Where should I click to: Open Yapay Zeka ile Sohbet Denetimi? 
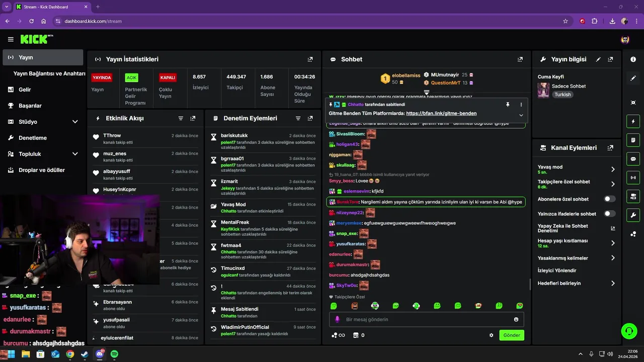[577, 228]
